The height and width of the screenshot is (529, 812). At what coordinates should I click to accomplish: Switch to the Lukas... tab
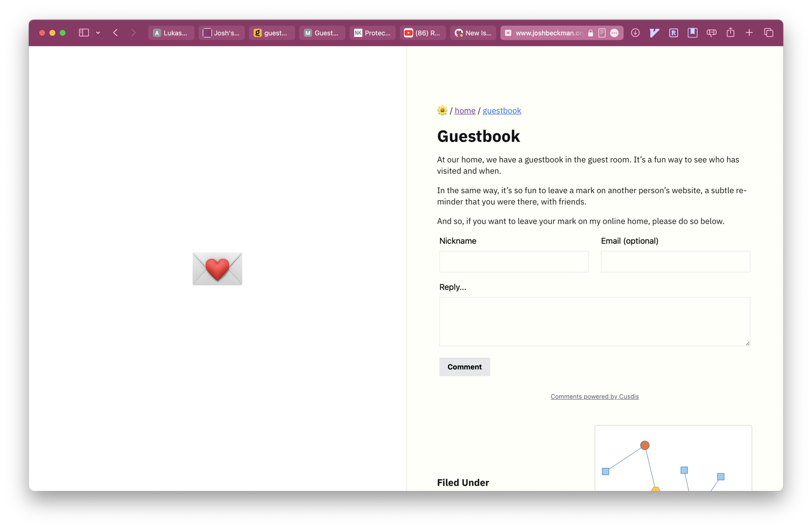[x=171, y=33]
